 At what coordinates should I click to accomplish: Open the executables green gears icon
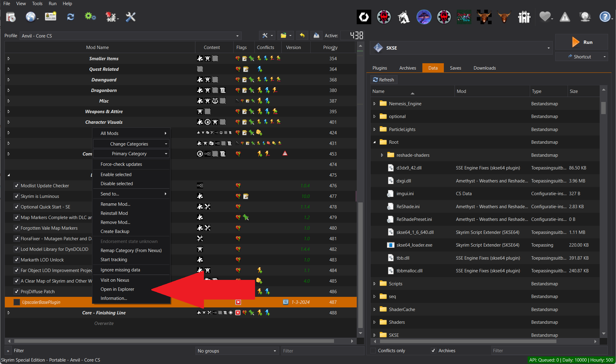point(90,16)
